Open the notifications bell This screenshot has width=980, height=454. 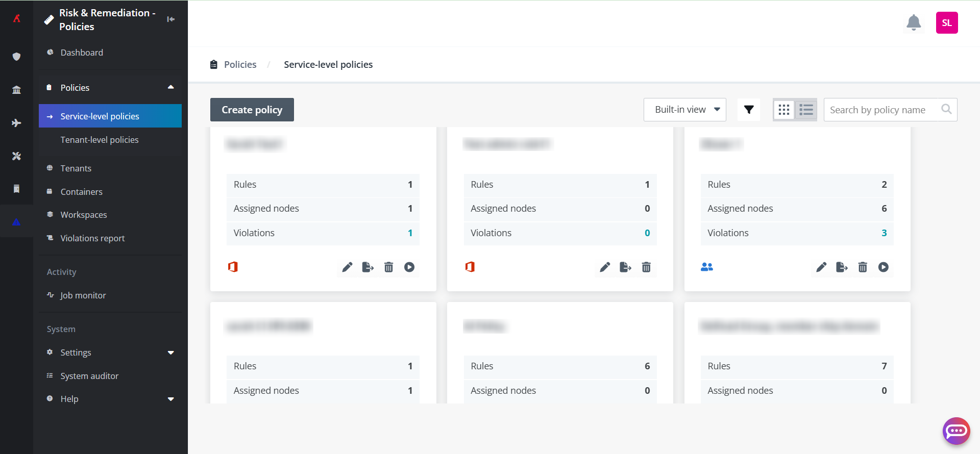(x=914, y=22)
